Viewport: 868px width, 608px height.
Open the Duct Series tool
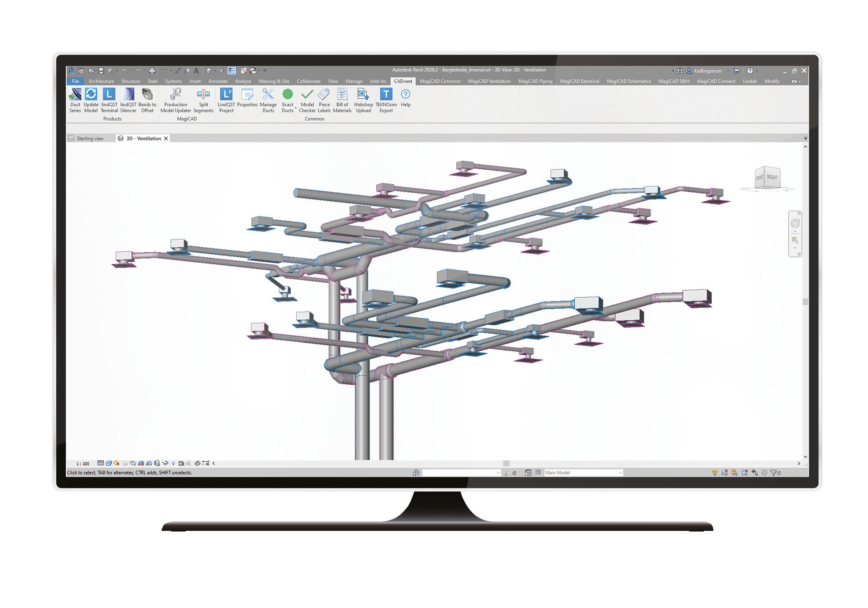[x=75, y=100]
